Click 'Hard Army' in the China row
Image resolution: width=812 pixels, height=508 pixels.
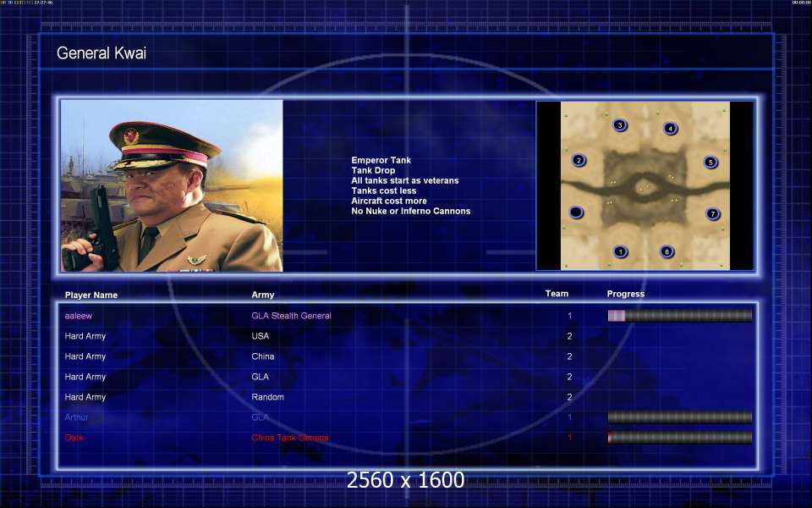85,356
